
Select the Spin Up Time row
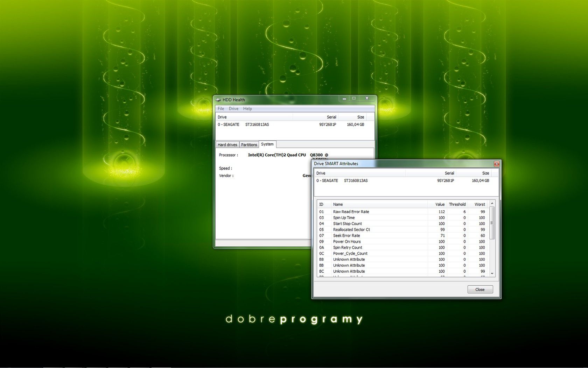403,218
